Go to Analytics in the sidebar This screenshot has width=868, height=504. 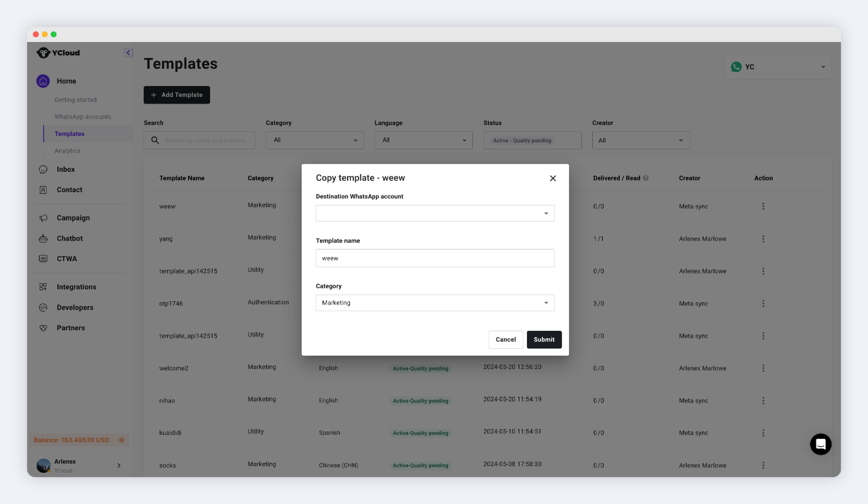[x=67, y=151]
